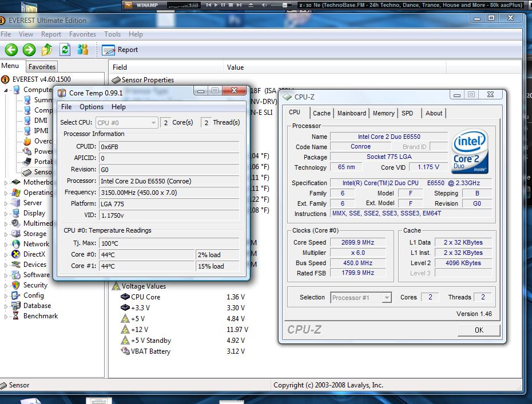Select the Multimedia tree icon
This screenshot has height=404, width=532.
point(15,223)
